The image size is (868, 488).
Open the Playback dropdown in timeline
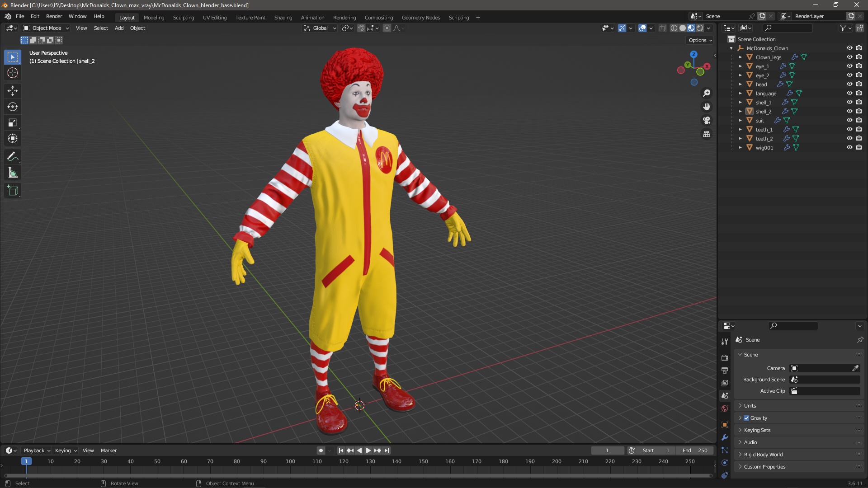[37, 450]
